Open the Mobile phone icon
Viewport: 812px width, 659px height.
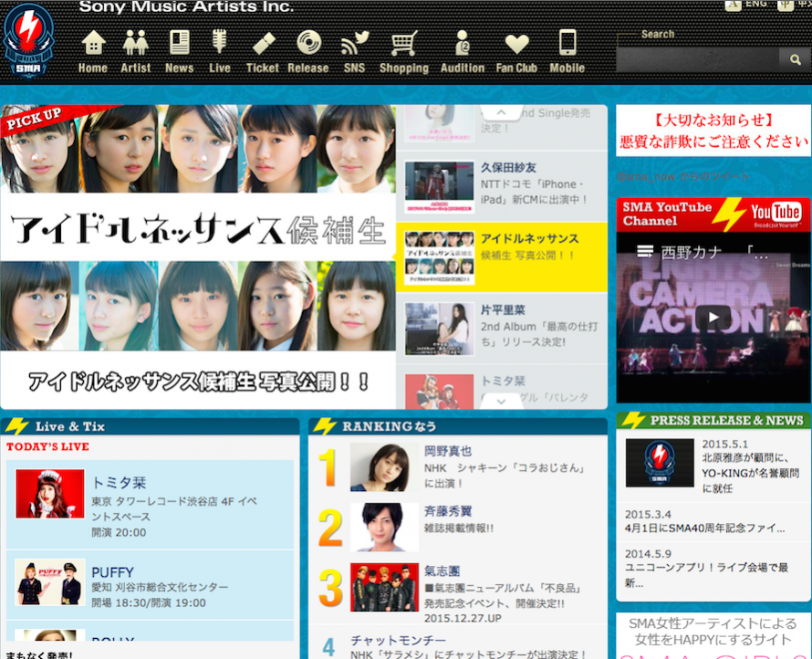tap(567, 43)
